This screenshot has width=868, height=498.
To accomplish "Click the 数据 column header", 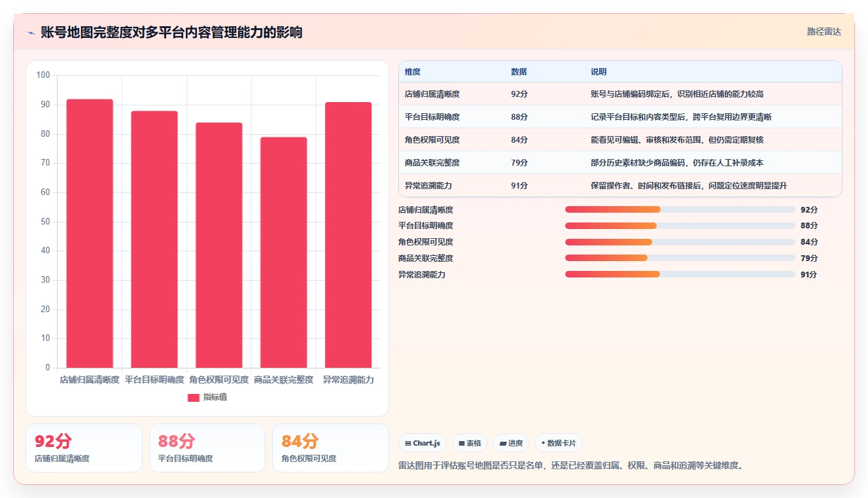I will (x=519, y=71).
